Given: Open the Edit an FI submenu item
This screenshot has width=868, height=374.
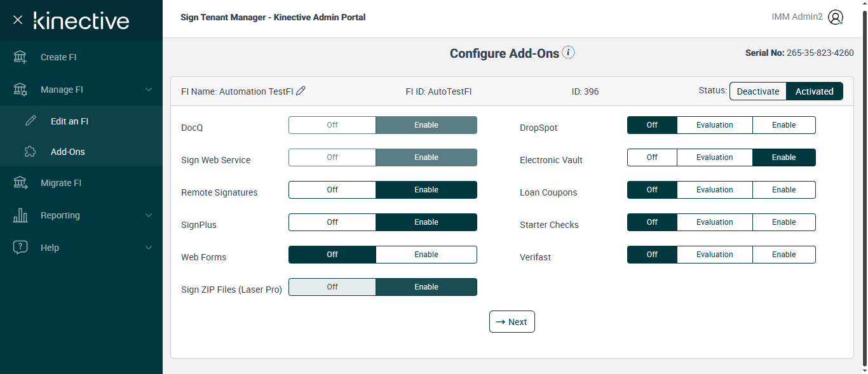Looking at the screenshot, I should 69,121.
